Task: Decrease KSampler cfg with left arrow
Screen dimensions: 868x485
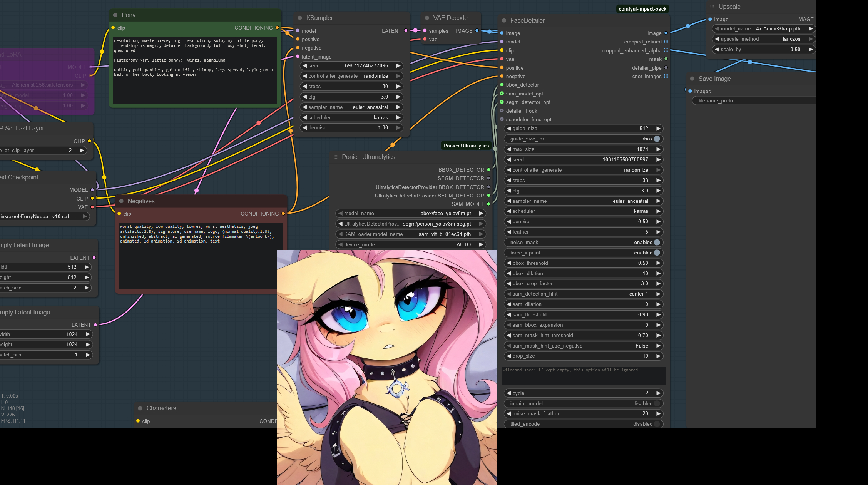Action: 304,97
